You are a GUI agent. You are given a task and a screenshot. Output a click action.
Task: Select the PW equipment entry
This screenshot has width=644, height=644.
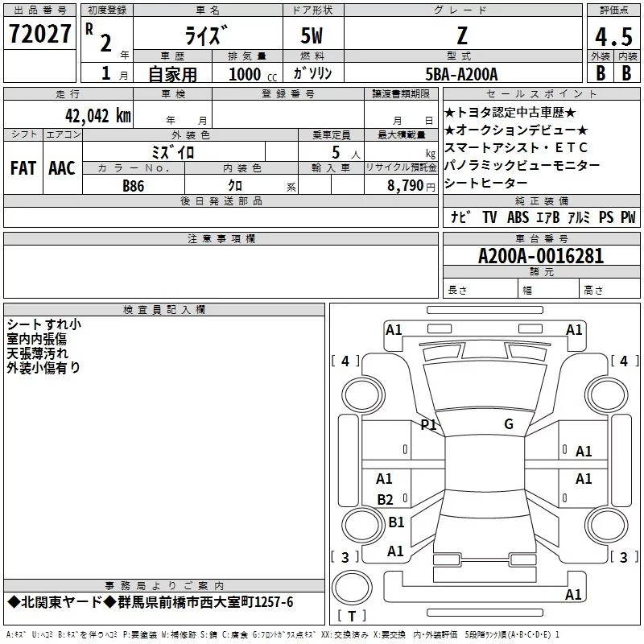(628, 217)
